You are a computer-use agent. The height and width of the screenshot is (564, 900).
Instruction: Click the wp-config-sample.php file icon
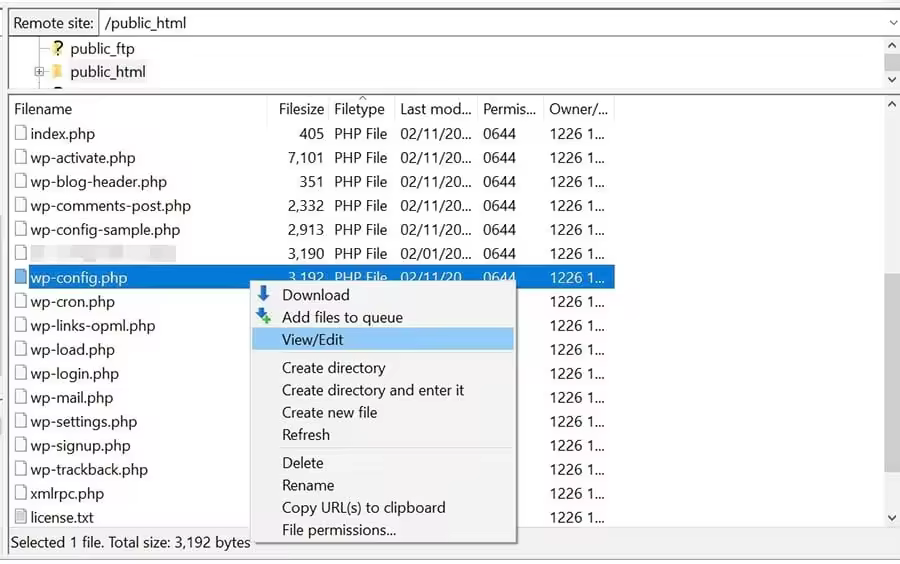tap(21, 229)
